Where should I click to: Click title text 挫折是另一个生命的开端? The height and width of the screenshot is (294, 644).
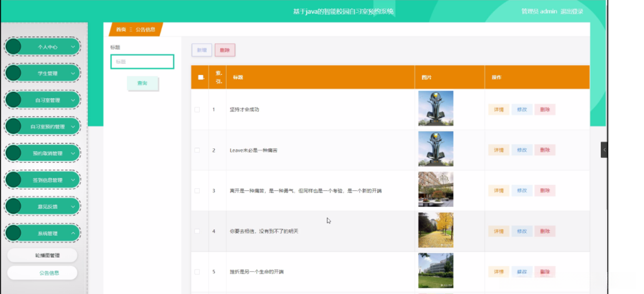257,272
